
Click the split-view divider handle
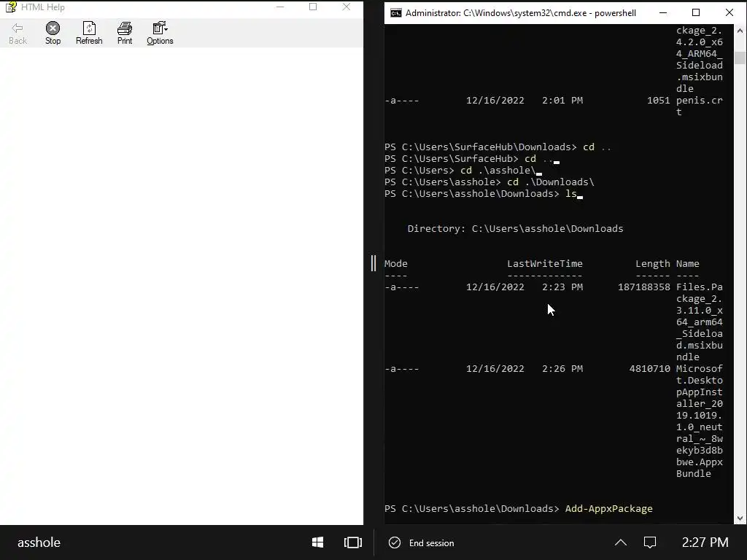coord(373,263)
